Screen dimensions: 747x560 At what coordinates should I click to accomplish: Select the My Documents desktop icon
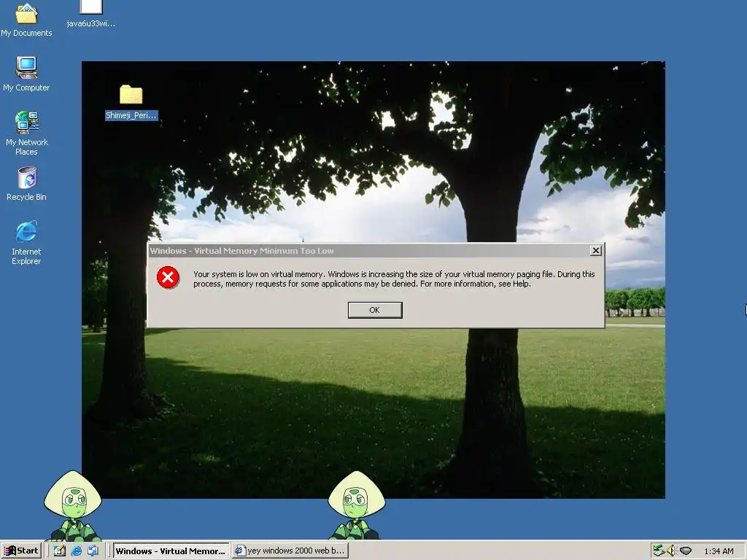26,19
